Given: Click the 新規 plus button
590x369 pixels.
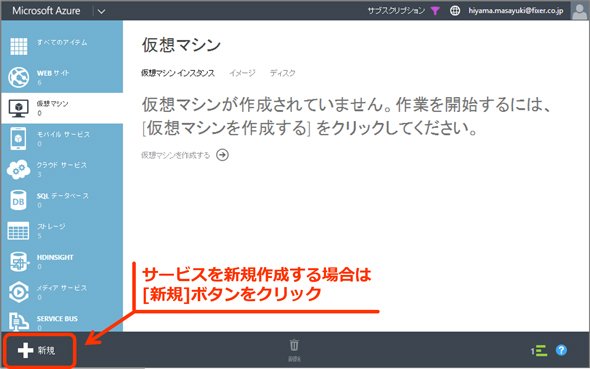Looking at the screenshot, I should (37, 350).
